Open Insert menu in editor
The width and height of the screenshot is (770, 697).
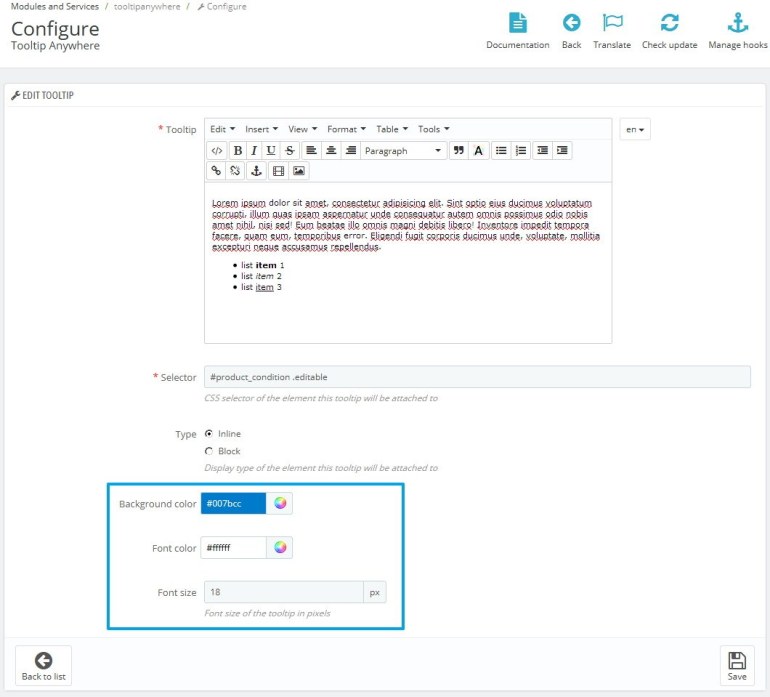(x=261, y=129)
